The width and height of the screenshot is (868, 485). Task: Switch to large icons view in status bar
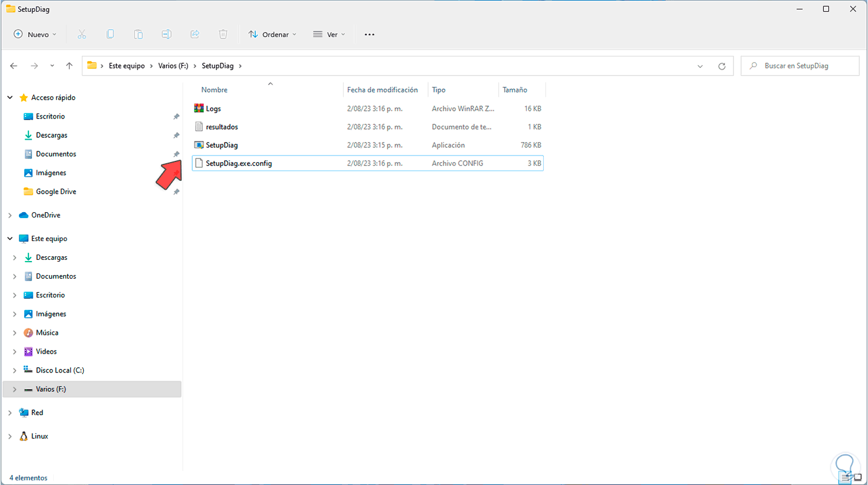coord(857,478)
